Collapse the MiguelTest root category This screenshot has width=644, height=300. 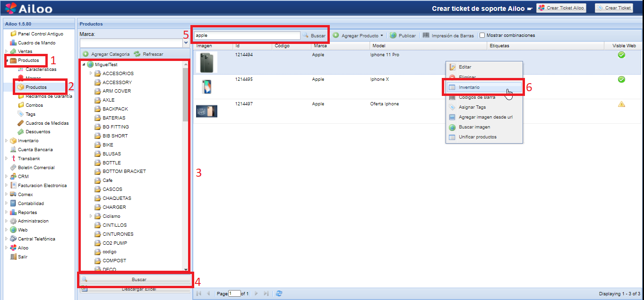coord(84,64)
